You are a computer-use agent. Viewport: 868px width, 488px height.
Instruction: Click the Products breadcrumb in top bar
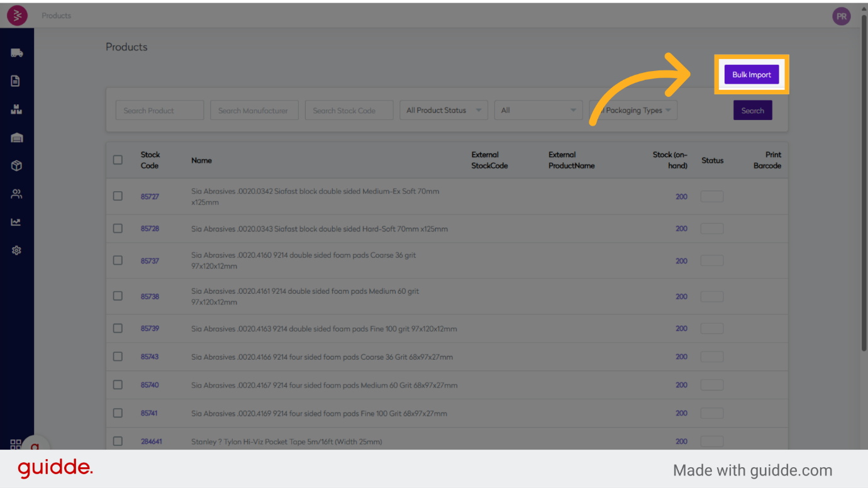57,16
